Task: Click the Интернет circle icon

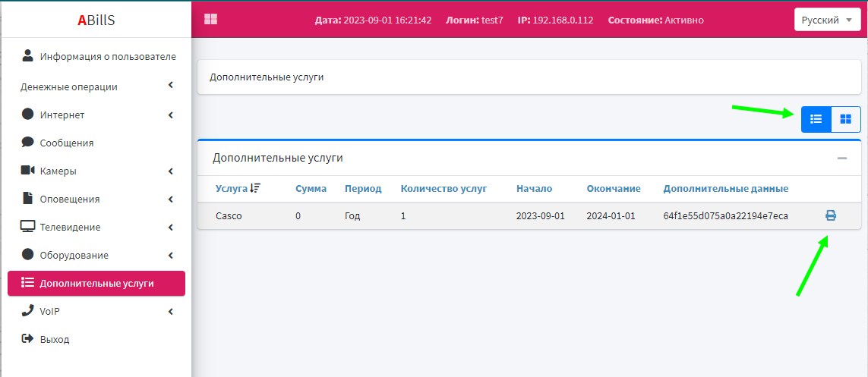Action: click(x=27, y=114)
